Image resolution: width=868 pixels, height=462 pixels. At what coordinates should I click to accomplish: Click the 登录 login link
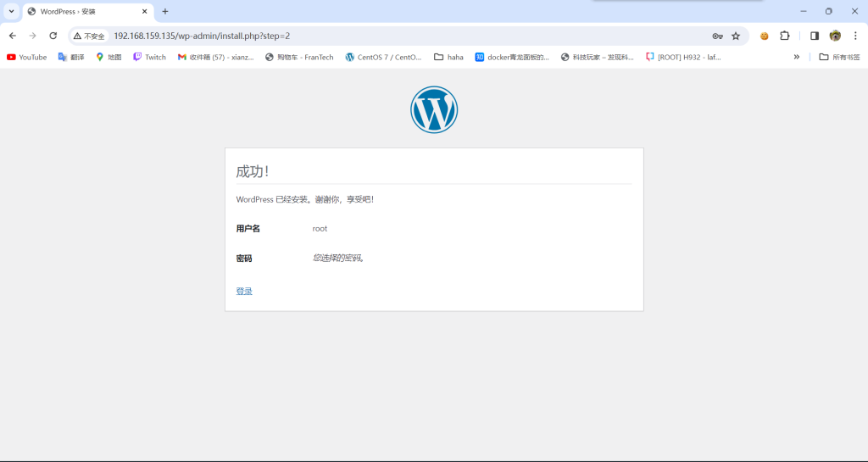pos(244,291)
